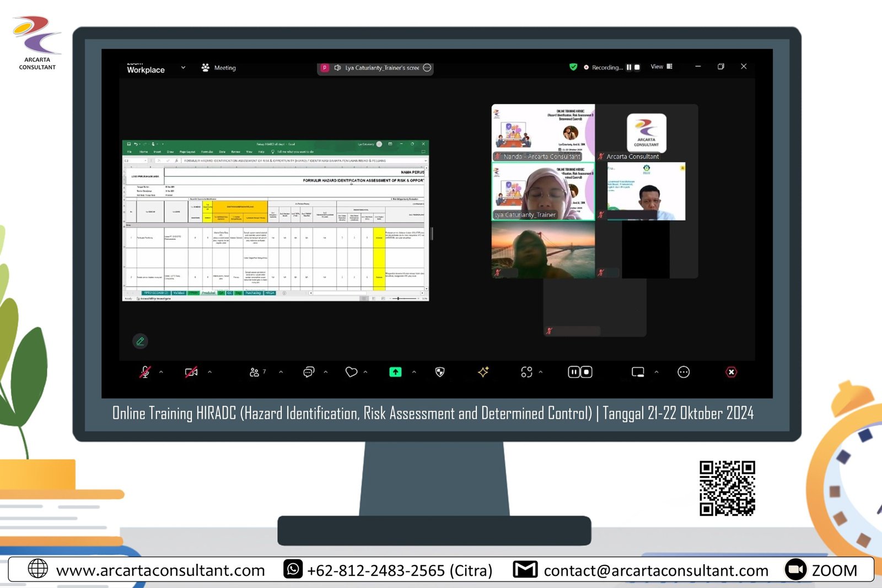The height and width of the screenshot is (588, 882).
Task: Click the green Share Screen button
Action: [x=395, y=373]
